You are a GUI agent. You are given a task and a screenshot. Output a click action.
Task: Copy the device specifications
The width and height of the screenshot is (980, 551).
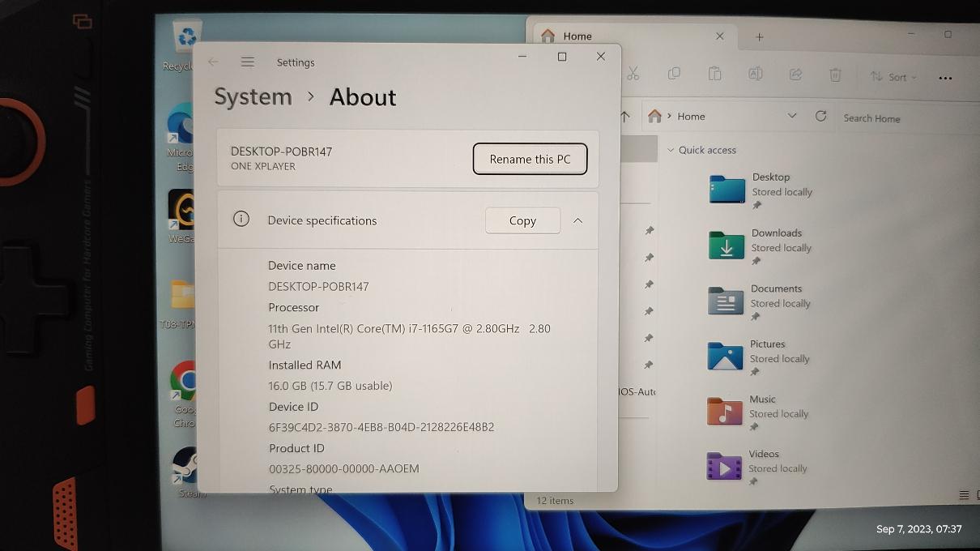(522, 220)
